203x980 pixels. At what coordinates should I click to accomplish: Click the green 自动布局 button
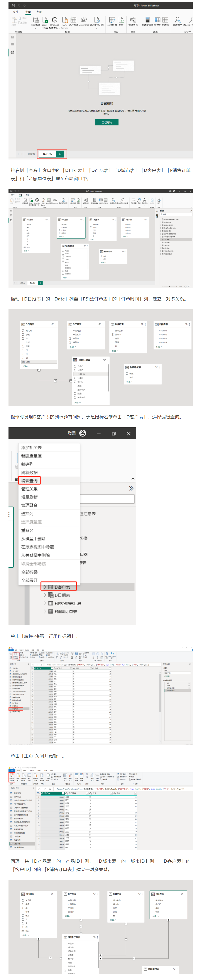(107, 122)
